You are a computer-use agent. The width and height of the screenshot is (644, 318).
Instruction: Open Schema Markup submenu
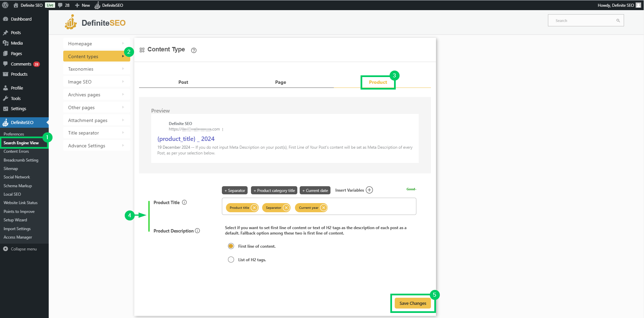click(x=18, y=186)
